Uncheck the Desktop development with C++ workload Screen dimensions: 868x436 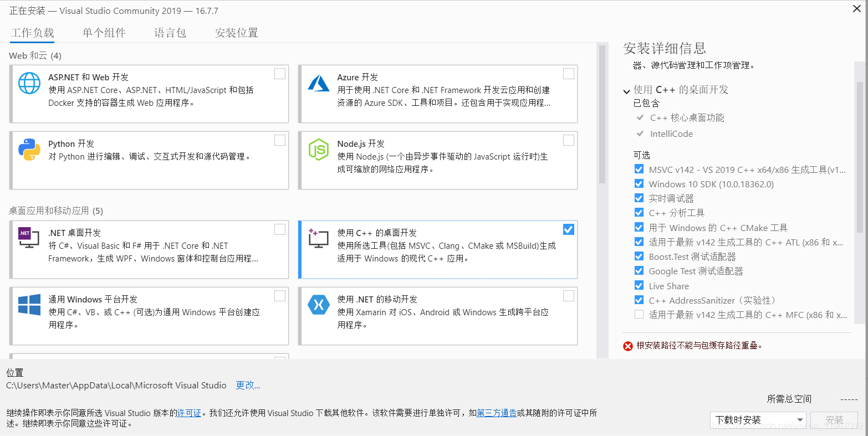[569, 229]
